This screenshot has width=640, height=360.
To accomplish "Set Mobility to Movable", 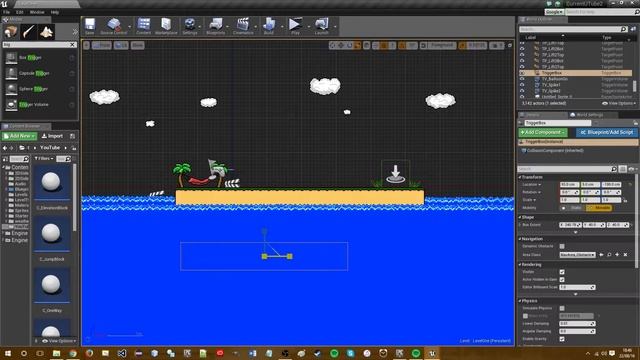I will [599, 208].
